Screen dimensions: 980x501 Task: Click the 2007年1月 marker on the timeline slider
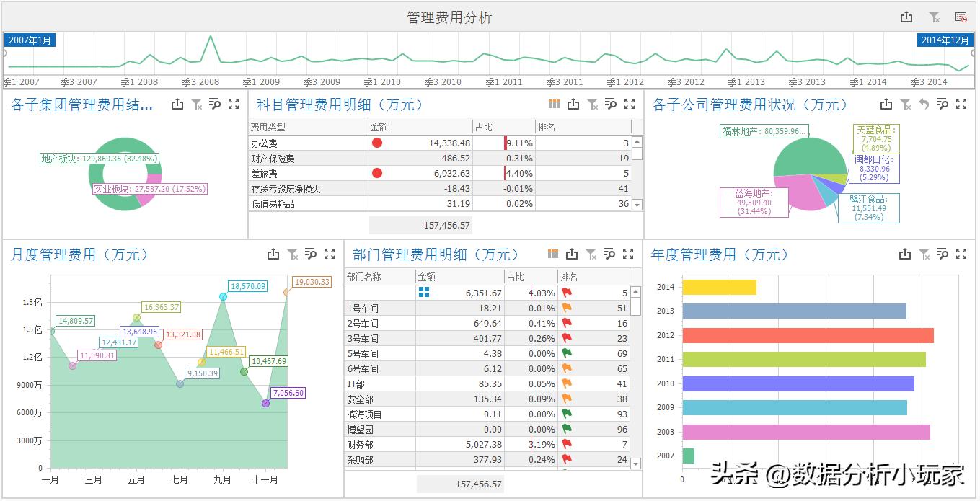pos(30,40)
